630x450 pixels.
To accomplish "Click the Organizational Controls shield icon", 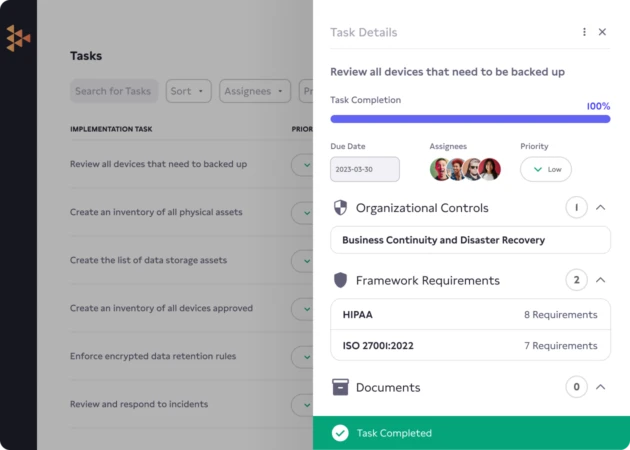I will click(x=340, y=208).
